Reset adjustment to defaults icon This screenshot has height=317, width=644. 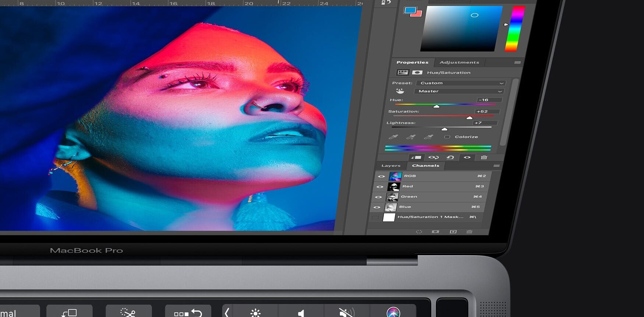450,158
